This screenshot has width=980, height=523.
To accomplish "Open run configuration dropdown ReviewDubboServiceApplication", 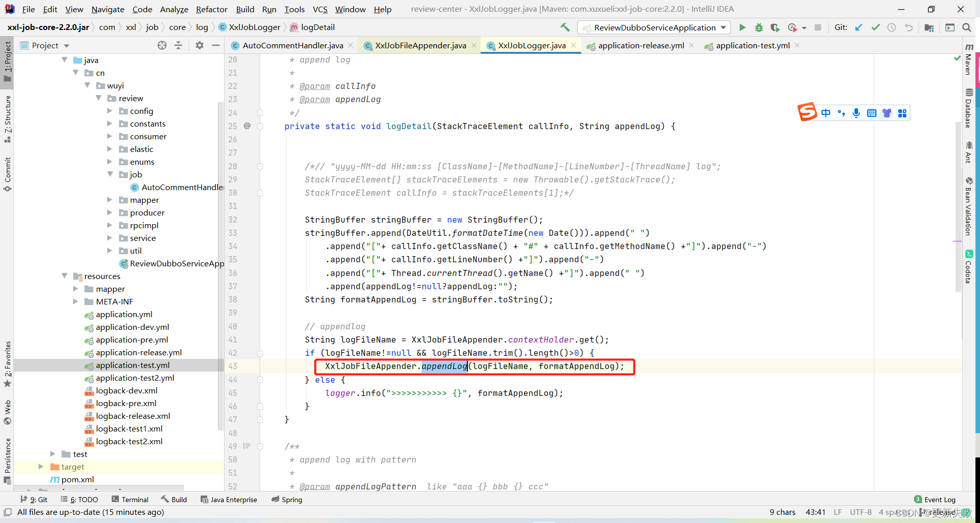I will 654,27.
